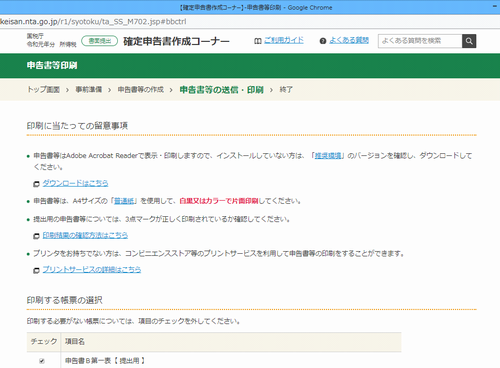Click the 印刷する帳票の選択 heading
Viewport: 500px width, 368px height.
pos(65,300)
